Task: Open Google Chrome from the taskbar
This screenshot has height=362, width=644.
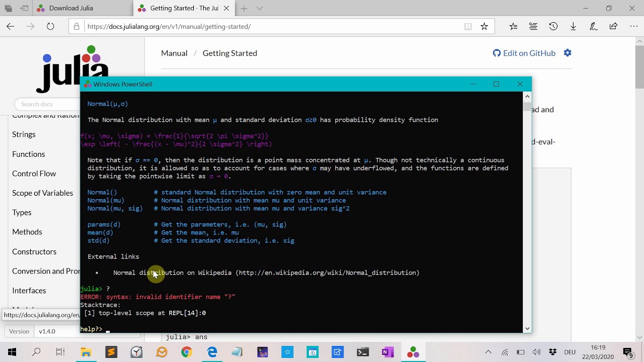Action: click(187, 352)
